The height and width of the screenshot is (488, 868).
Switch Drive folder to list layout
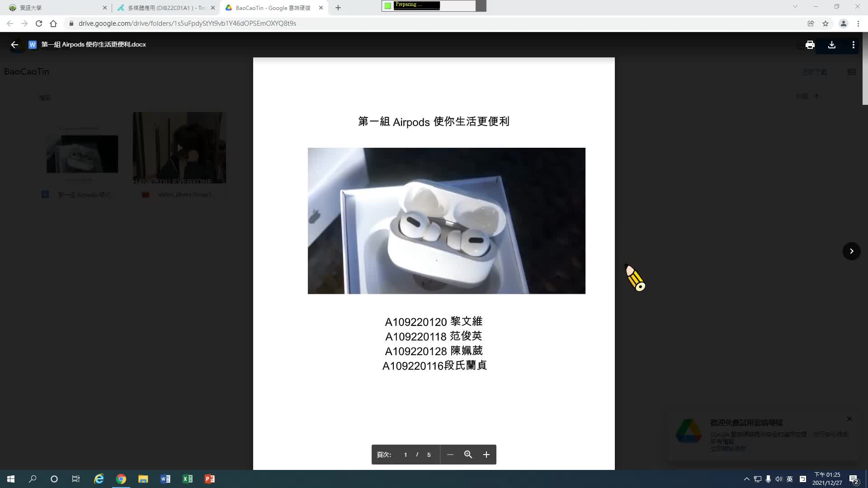pyautogui.click(x=852, y=72)
